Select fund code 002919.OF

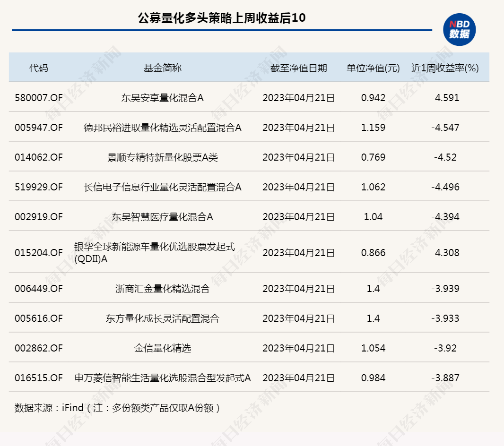(39, 217)
